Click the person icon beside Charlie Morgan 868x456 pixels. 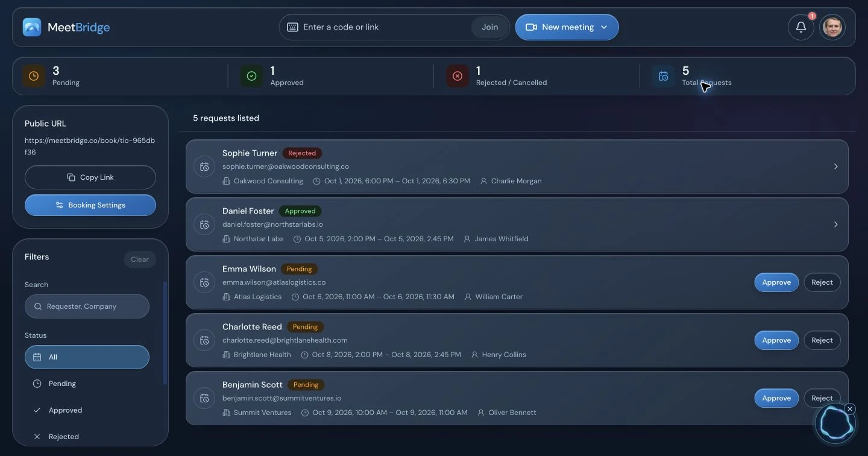pyautogui.click(x=483, y=181)
